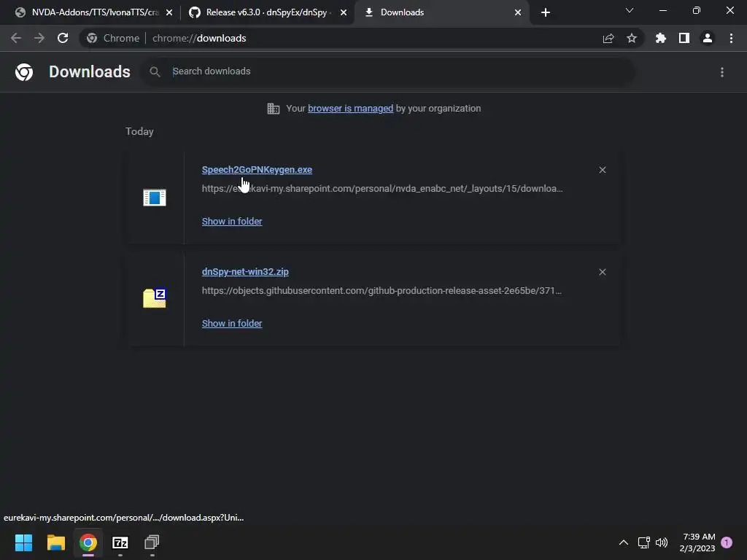
Task: Close the Downloads tab
Action: (518, 12)
